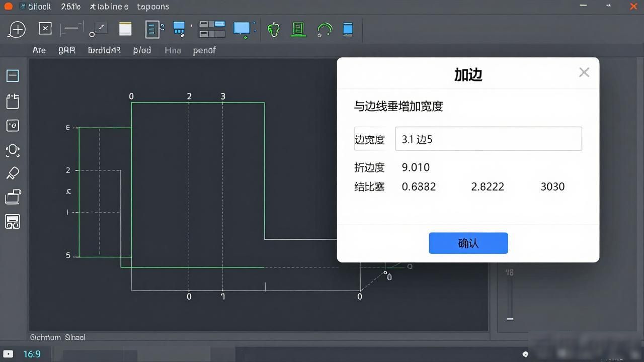Click the 3030 value
This screenshot has height=362, width=644.
coord(552,187)
